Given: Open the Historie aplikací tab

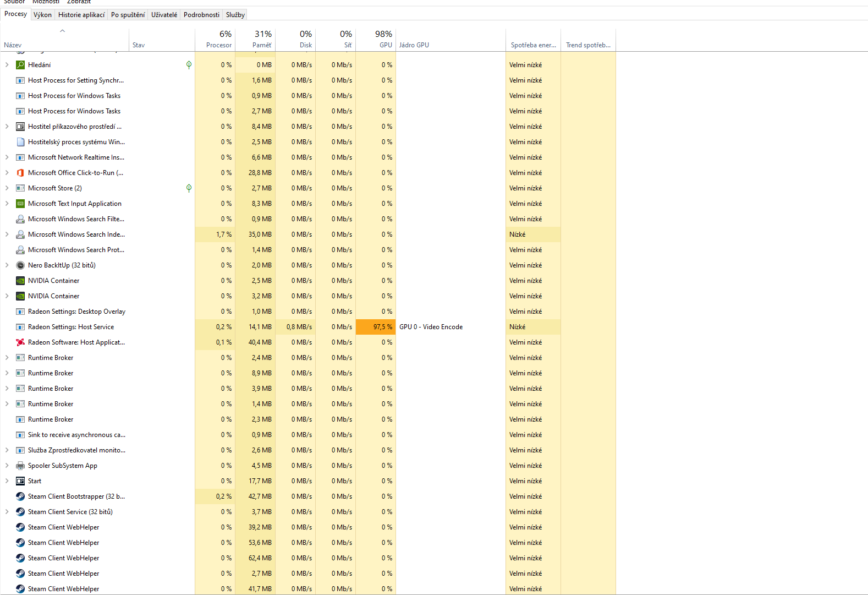Looking at the screenshot, I should coord(81,15).
